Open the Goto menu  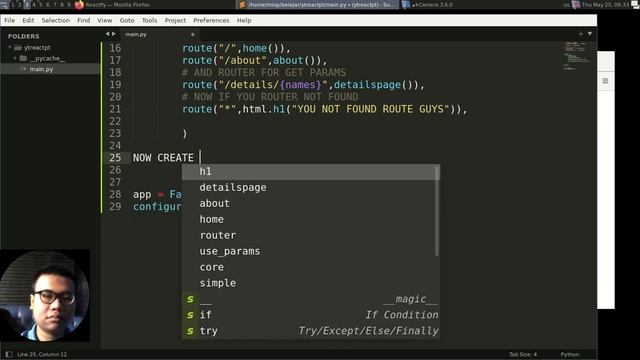127,20
